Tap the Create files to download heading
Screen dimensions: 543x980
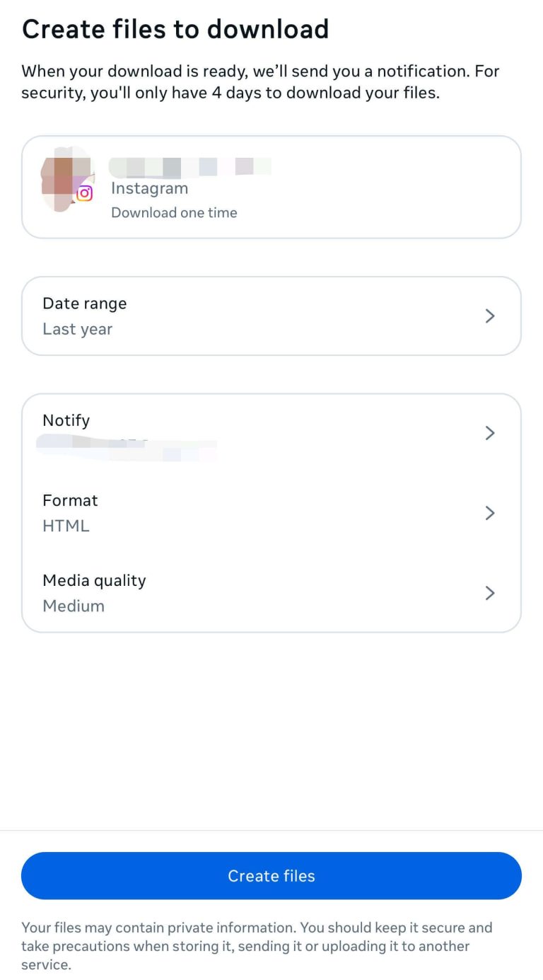176,29
